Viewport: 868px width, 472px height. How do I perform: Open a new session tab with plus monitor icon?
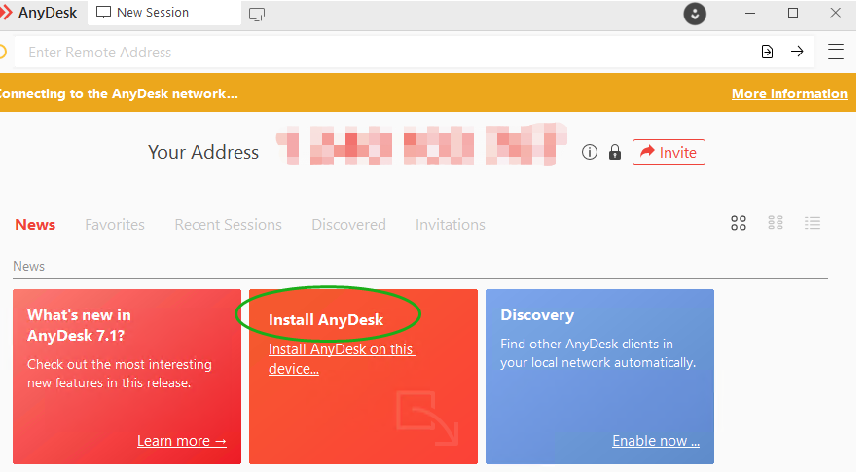click(257, 15)
